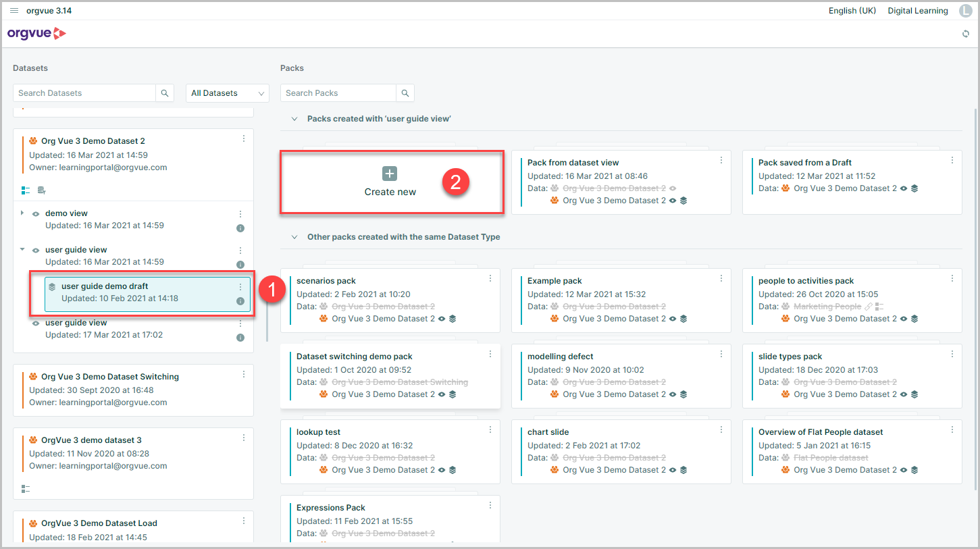Open options menu for Org Vue 3 Demo Dataset 2

(x=244, y=138)
